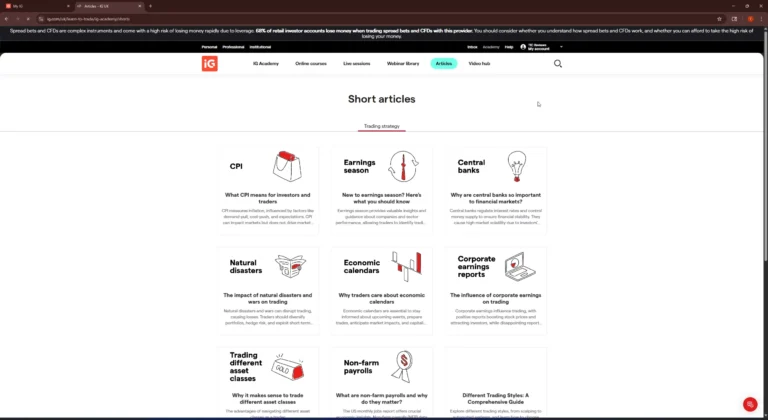Click the Central banks lightbulb illustration
768x420 pixels.
(517, 167)
